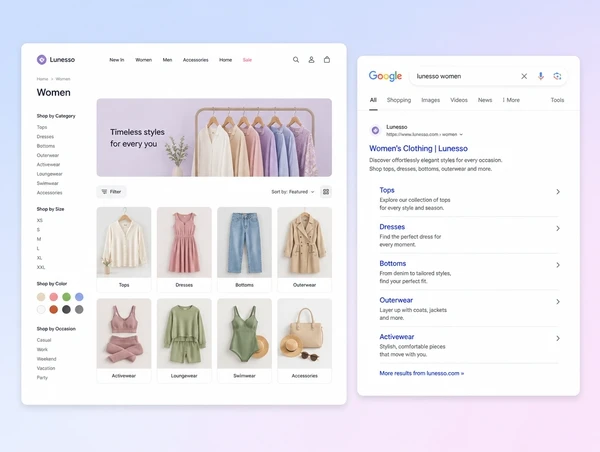Select the dark charcoal color swatch
The height and width of the screenshot is (452, 600).
pyautogui.click(x=67, y=309)
